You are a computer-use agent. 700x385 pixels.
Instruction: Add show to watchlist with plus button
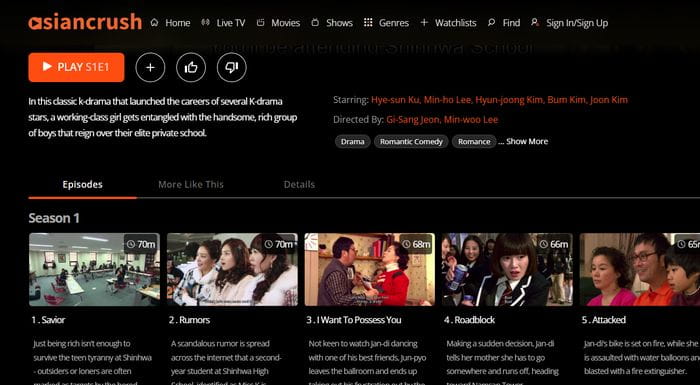(150, 67)
